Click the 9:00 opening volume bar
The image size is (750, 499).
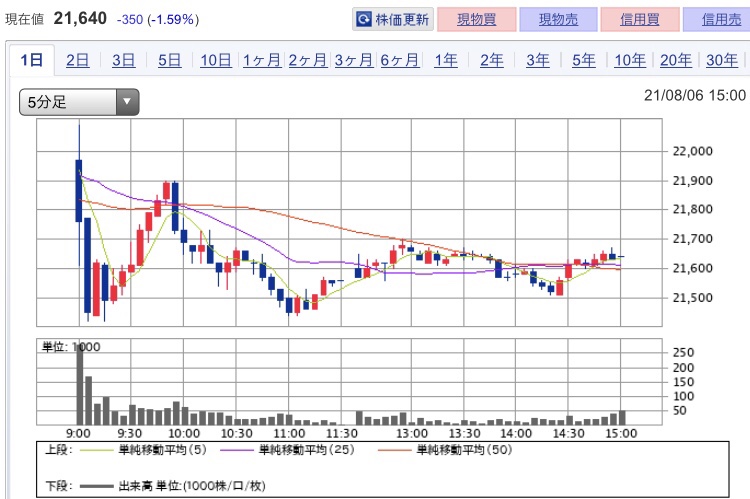pos(80,385)
